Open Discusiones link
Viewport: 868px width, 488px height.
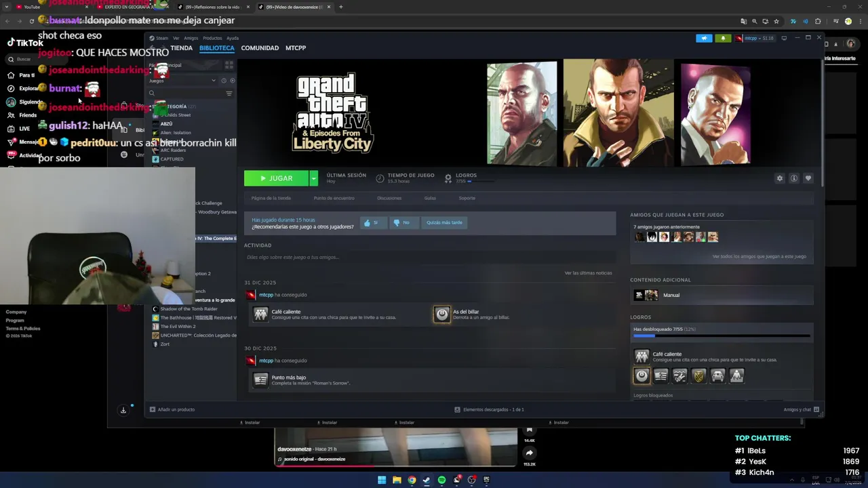389,198
